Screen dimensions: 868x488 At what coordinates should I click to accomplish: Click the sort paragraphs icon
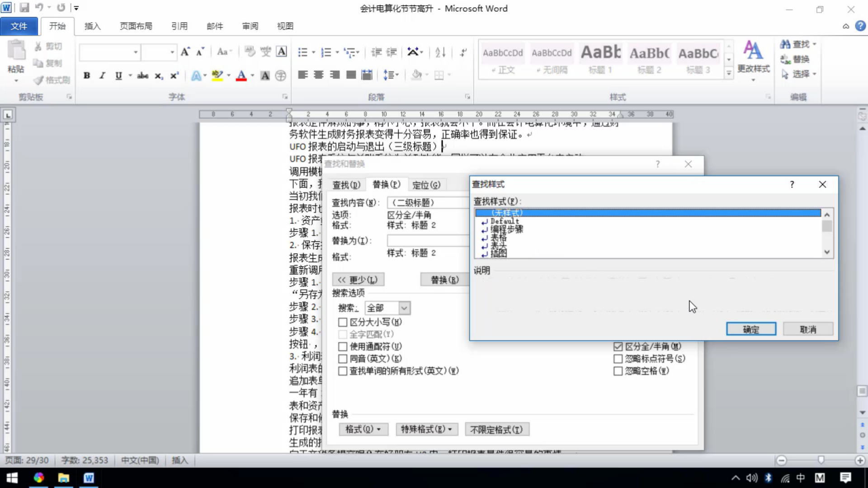pos(440,52)
